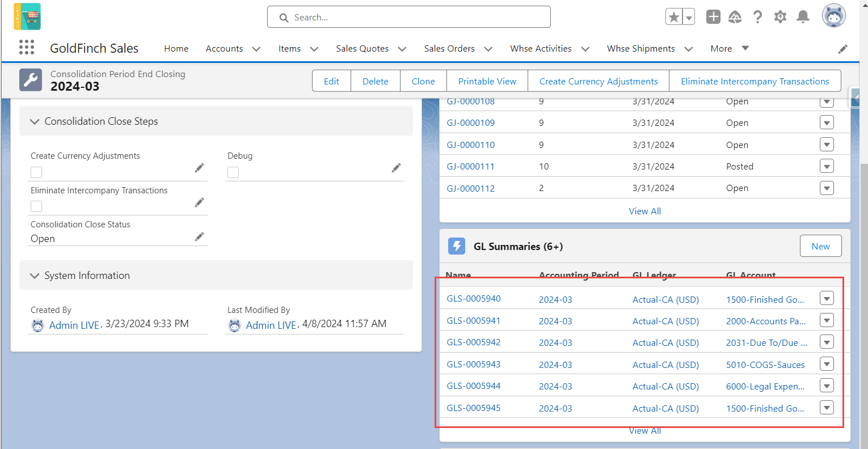The image size is (868, 449).
Task: Click the Delete button
Action: (376, 81)
